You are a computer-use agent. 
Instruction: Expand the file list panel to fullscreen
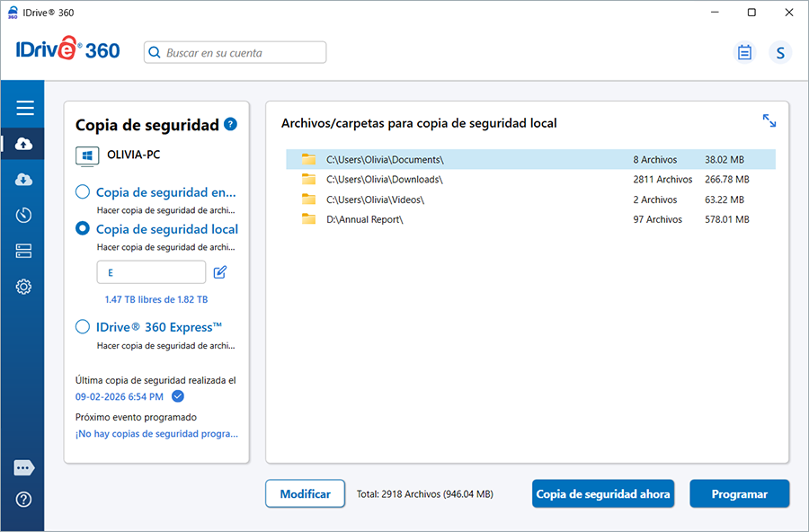[x=769, y=120]
